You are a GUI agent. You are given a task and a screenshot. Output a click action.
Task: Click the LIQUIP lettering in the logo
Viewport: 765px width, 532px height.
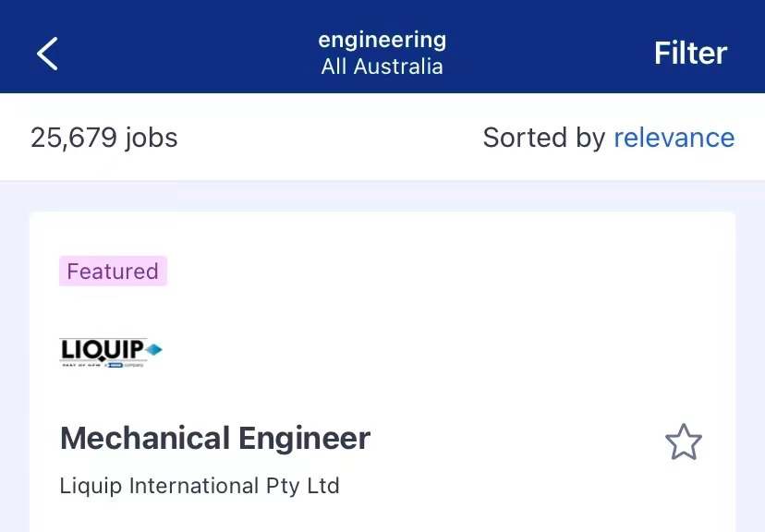point(102,350)
